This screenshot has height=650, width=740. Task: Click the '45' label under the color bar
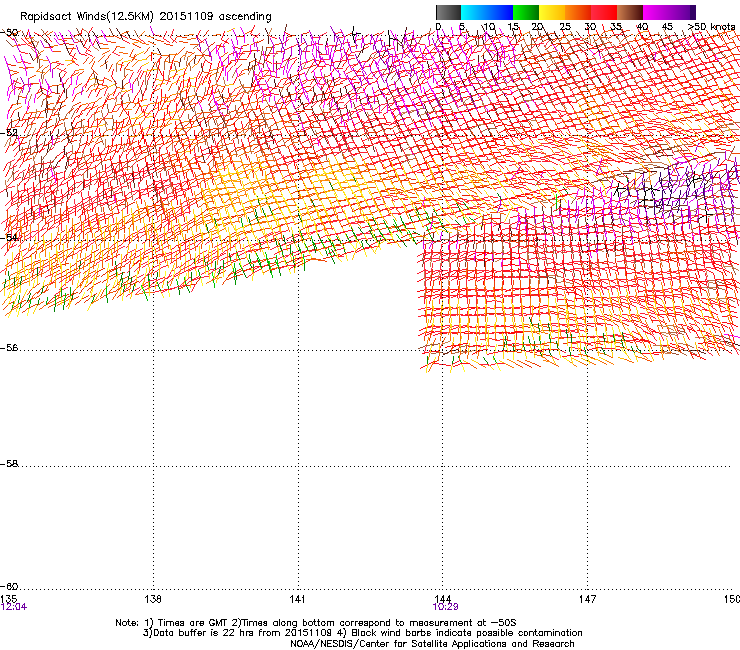click(667, 27)
